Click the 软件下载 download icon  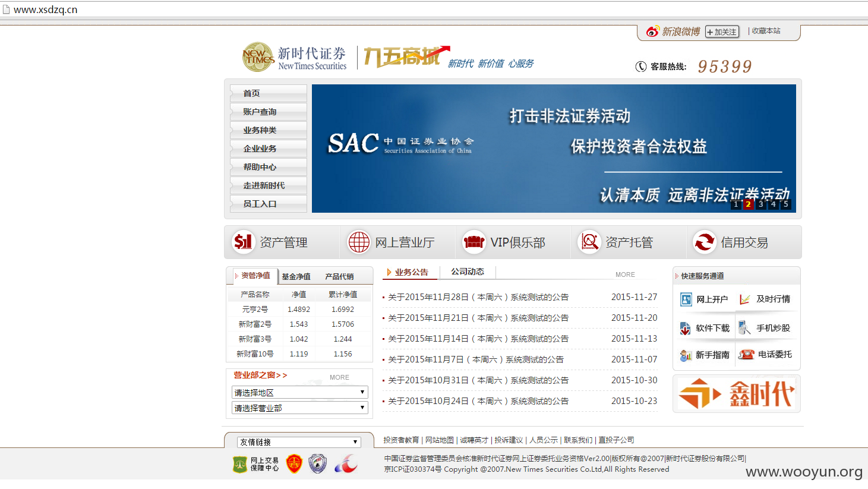(685, 328)
